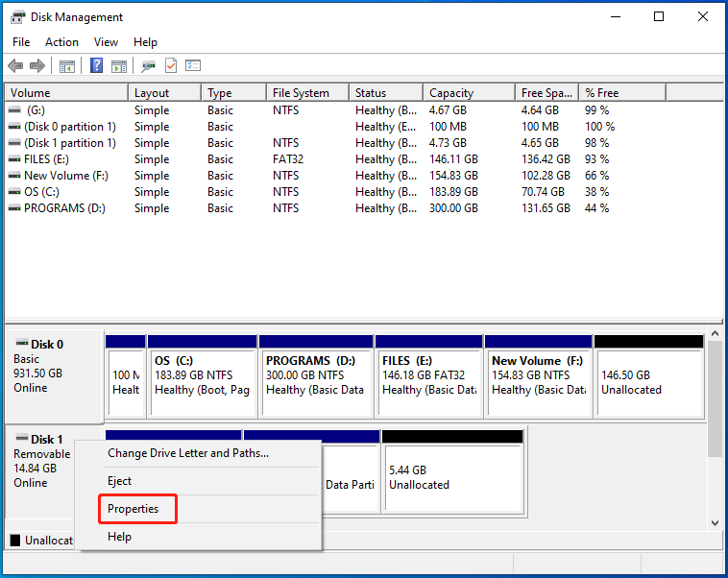Screen dimensions: 728x578
Task: Click the drive icon beside OS (C:) row
Action: pyautogui.click(x=14, y=192)
